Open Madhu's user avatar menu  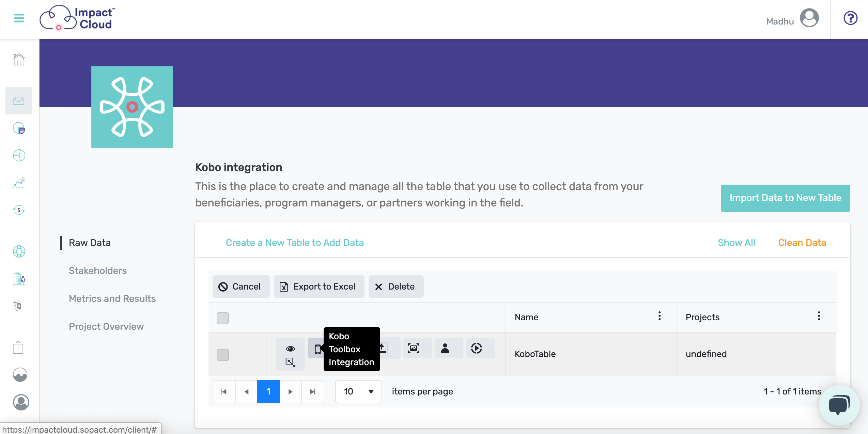click(x=809, y=18)
